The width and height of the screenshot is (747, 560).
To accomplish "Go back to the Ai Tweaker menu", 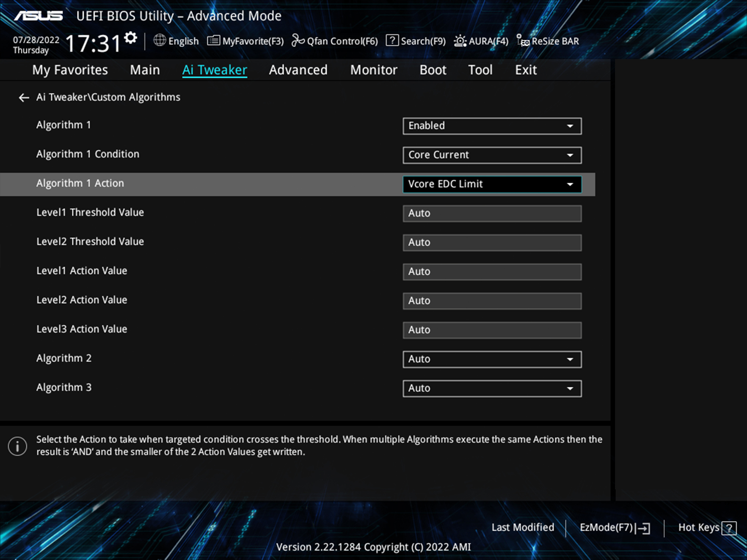I will tap(23, 98).
